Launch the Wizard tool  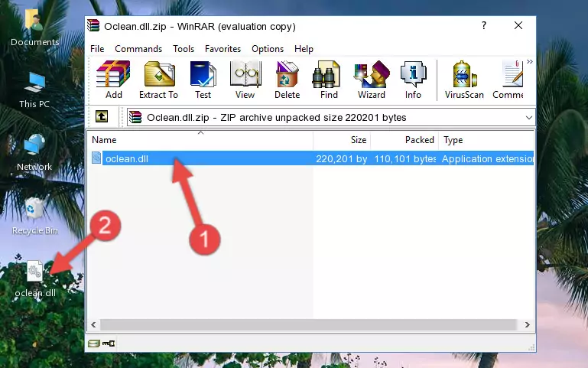click(372, 80)
